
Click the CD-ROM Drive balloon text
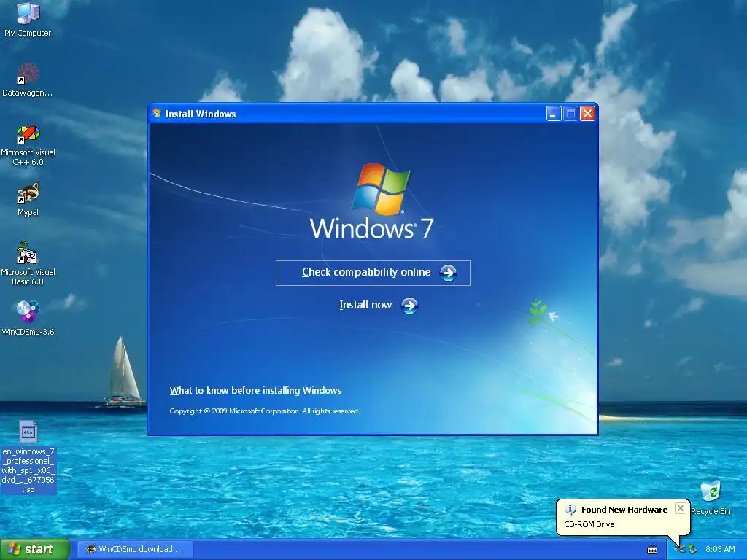point(589,524)
